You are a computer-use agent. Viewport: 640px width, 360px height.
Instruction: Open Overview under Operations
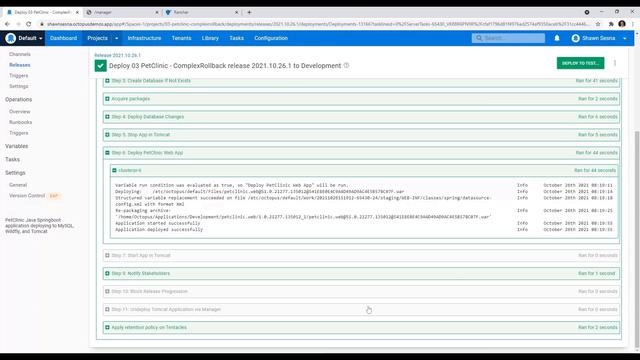pos(20,111)
